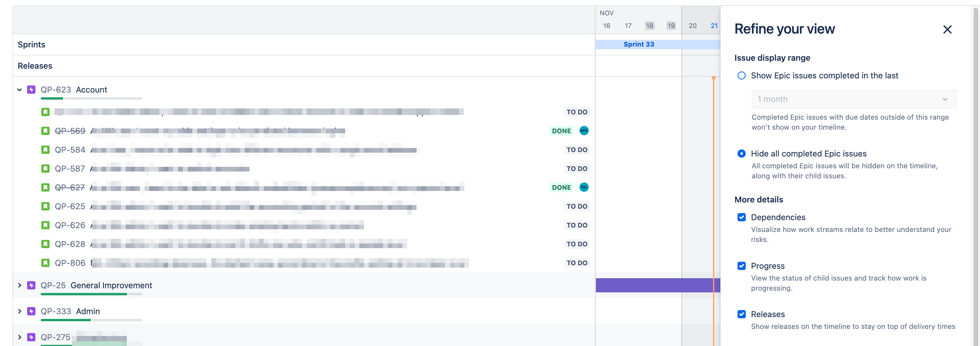Select Show Epic issues completed in the last
Screen dimensions: 980x346
[741, 75]
